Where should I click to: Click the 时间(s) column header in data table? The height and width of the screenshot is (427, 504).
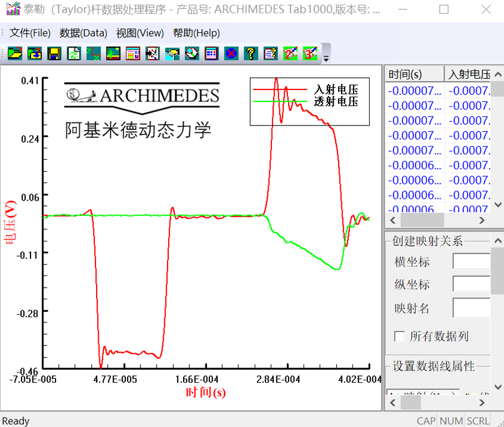click(x=414, y=74)
